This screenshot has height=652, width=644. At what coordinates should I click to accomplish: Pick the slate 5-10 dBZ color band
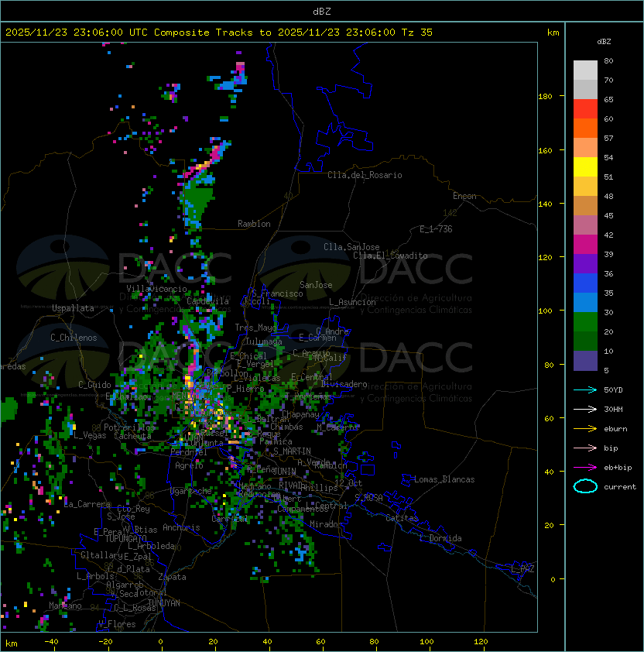point(585,361)
